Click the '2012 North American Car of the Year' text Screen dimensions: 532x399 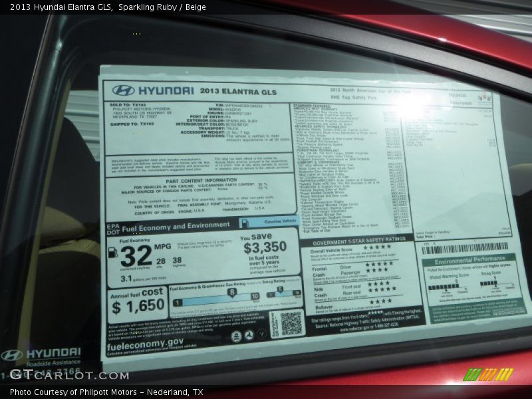pyautogui.click(x=370, y=91)
